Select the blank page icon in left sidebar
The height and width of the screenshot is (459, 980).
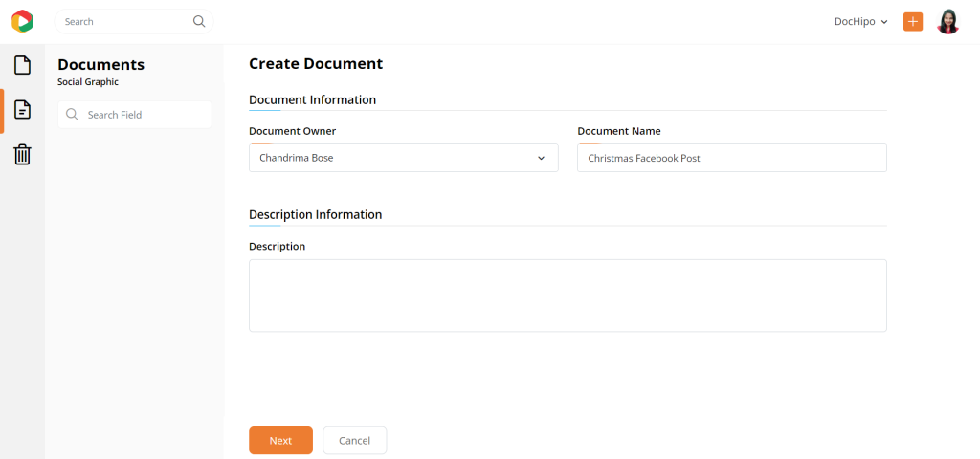[x=22, y=65]
